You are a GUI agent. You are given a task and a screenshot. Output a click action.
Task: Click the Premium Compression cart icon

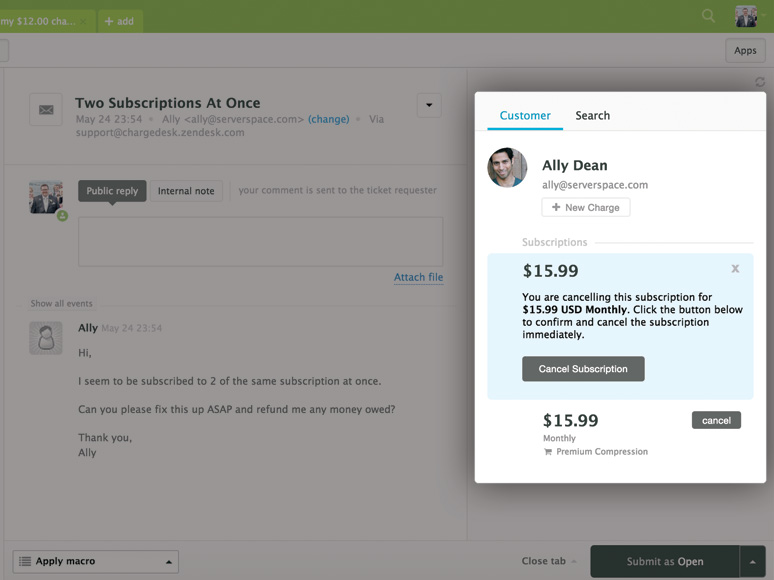point(548,452)
